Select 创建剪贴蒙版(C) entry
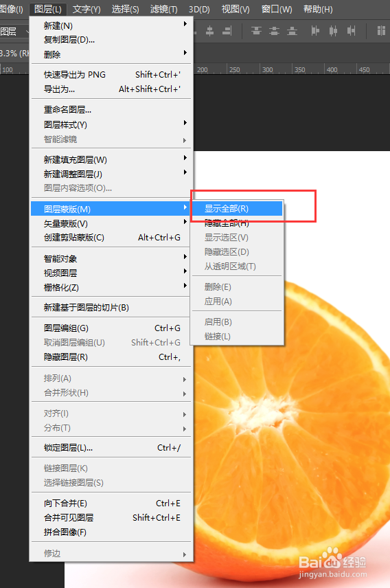Screen dimensions: 390x588 pos(111,238)
